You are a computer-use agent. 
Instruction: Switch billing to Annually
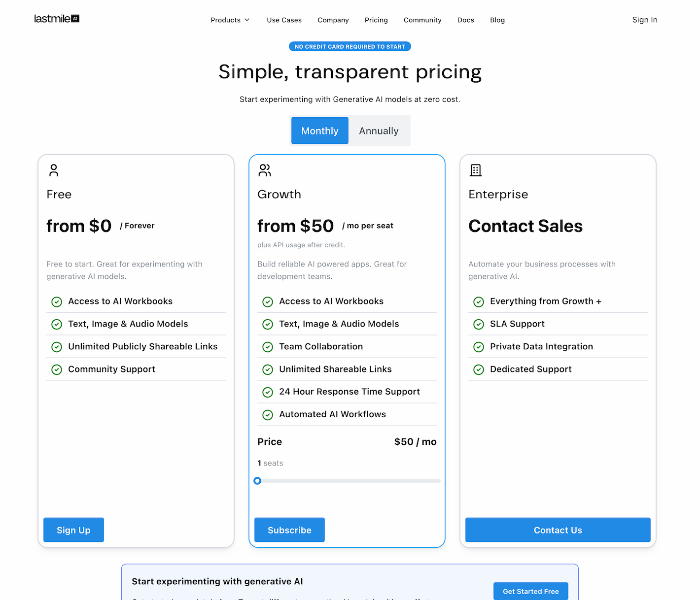coord(379,131)
